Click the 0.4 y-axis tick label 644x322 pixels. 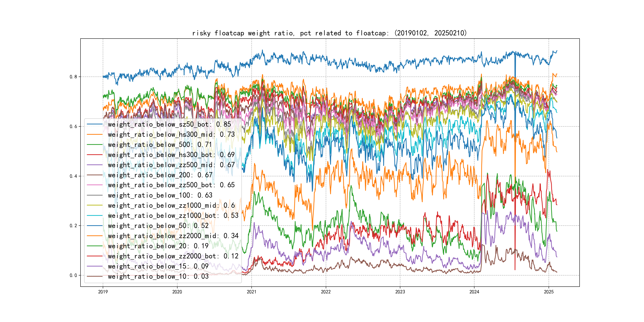point(73,176)
